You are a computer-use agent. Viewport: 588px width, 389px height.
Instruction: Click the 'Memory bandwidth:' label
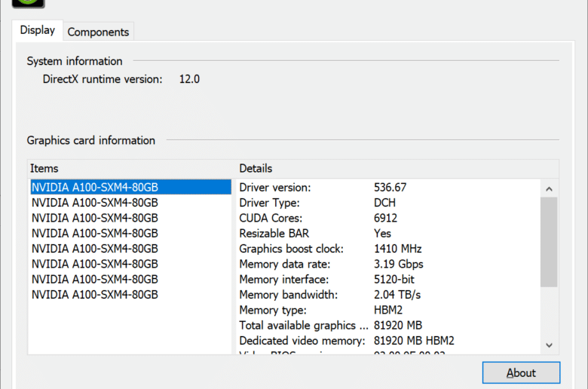(x=289, y=295)
